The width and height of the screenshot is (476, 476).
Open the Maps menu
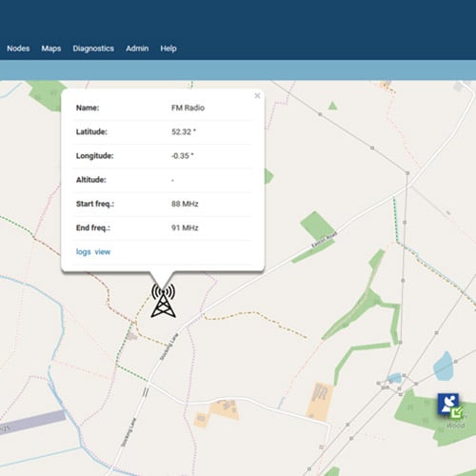[x=51, y=49]
